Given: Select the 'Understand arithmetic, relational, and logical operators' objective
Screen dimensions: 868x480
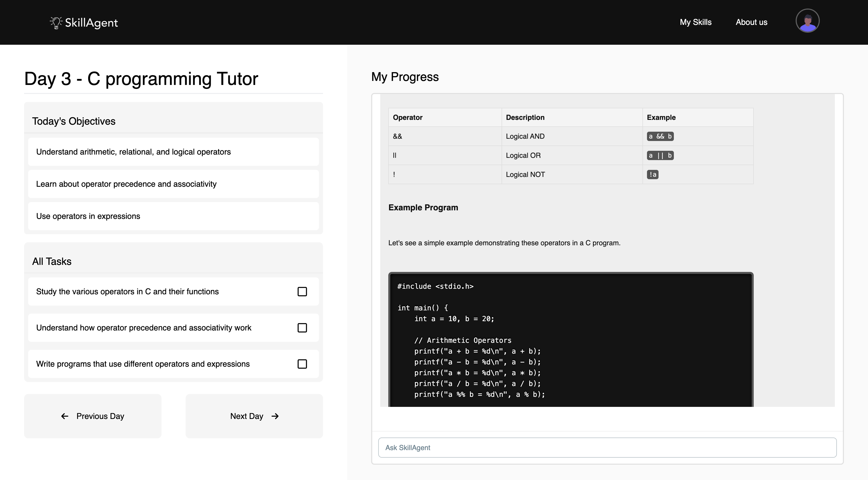Looking at the screenshot, I should coord(173,152).
